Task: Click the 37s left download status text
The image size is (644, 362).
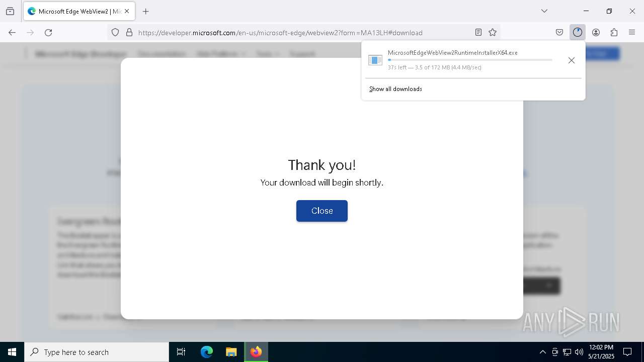Action: click(x=435, y=67)
